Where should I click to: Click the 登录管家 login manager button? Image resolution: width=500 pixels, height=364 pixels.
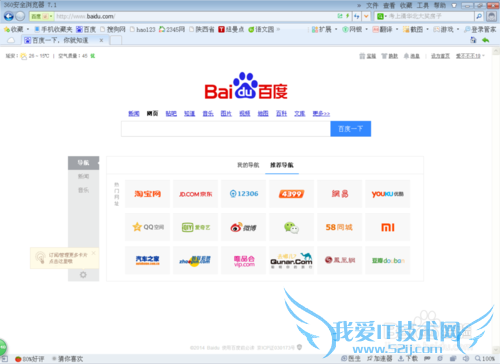click(480, 29)
